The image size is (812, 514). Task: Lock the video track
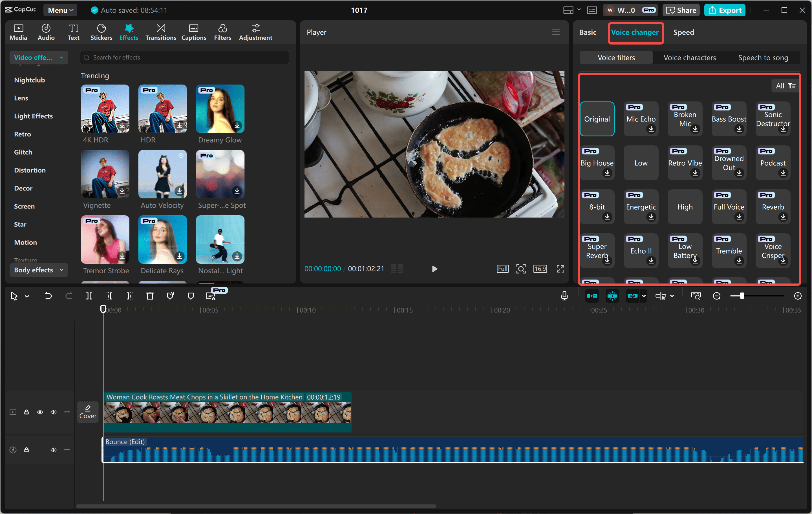point(27,412)
